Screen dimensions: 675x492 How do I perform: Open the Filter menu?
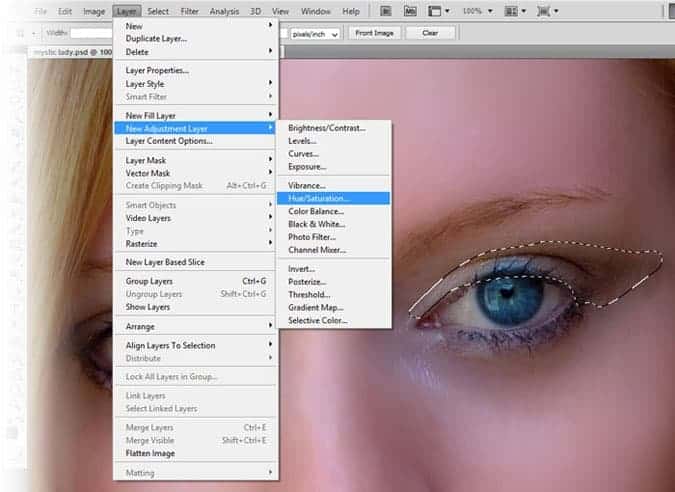click(x=189, y=12)
